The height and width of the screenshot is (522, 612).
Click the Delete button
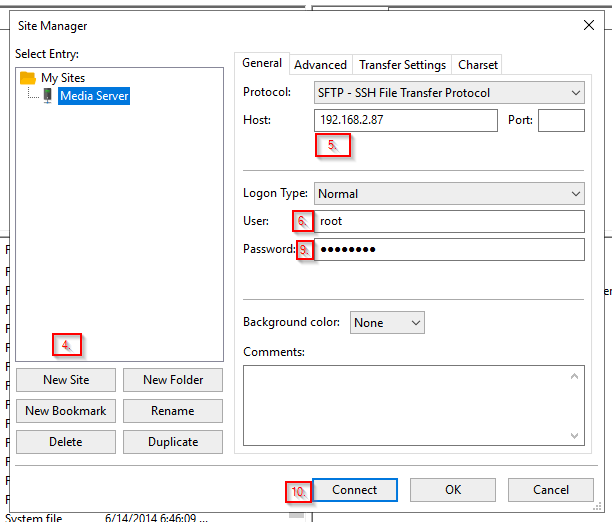tap(66, 442)
